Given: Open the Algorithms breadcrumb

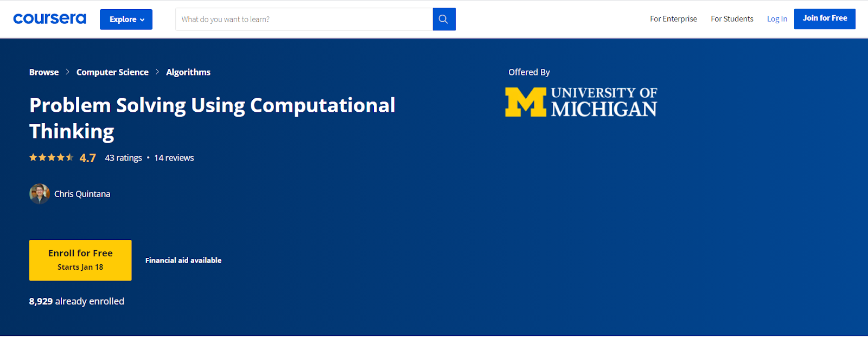Looking at the screenshot, I should tap(188, 72).
